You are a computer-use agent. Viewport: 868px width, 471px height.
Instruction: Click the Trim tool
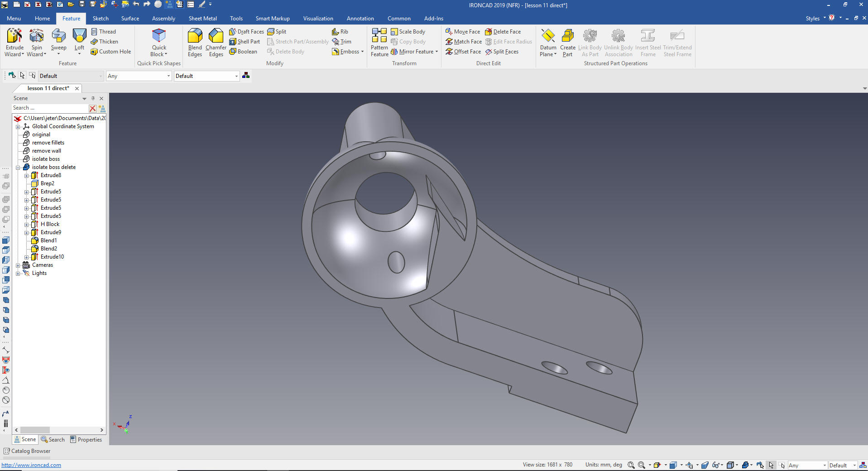(x=341, y=42)
